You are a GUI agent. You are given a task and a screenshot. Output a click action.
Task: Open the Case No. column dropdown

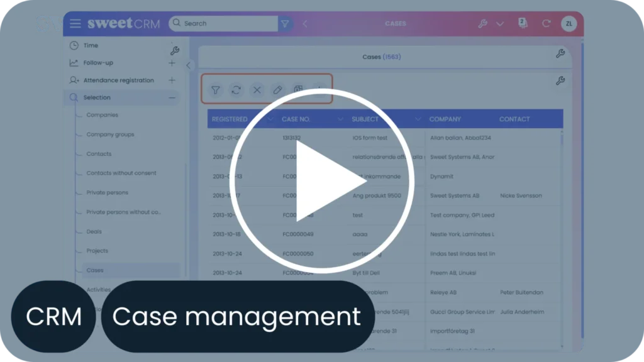340,119
